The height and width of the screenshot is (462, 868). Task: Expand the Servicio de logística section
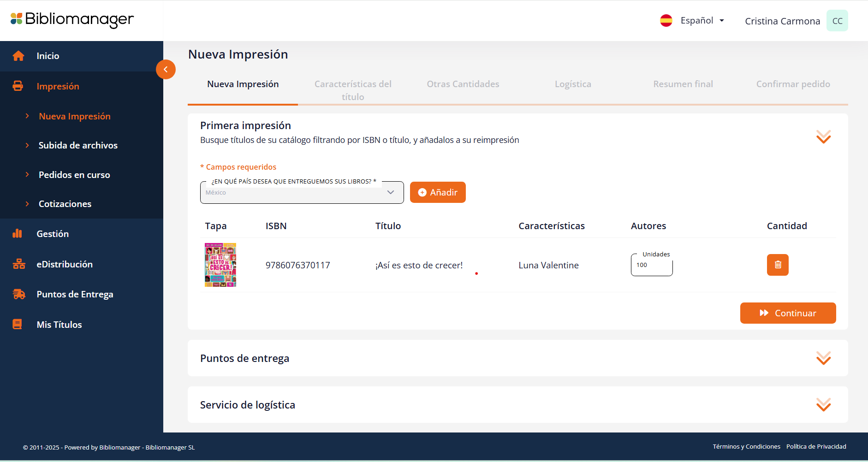823,405
